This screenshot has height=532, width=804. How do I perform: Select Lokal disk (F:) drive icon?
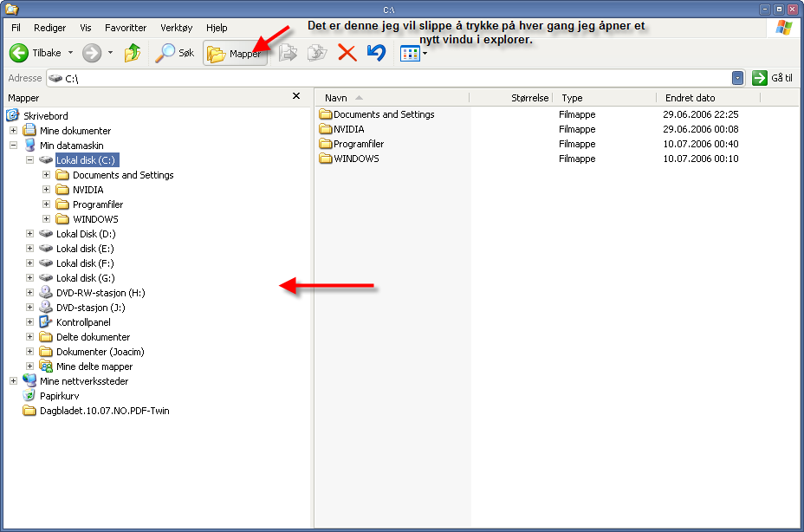(46, 263)
